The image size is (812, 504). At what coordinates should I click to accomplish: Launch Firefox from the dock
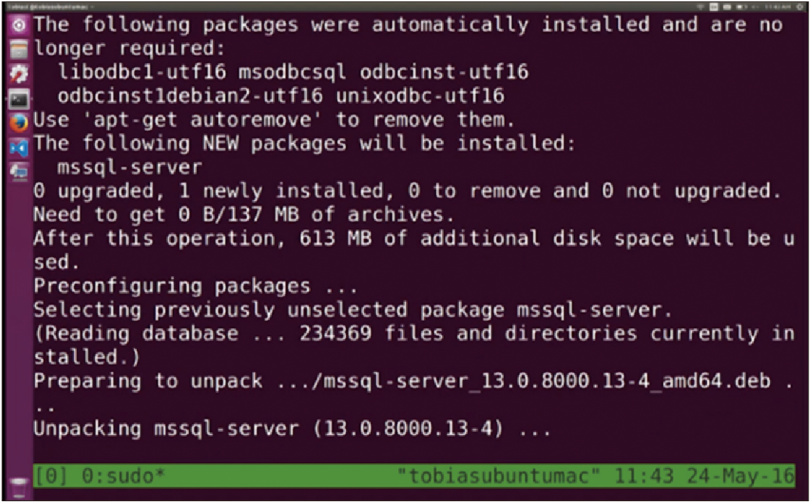19,123
